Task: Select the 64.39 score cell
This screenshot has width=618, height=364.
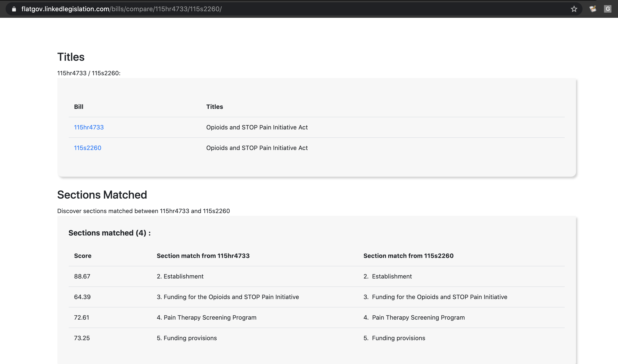Action: click(82, 297)
